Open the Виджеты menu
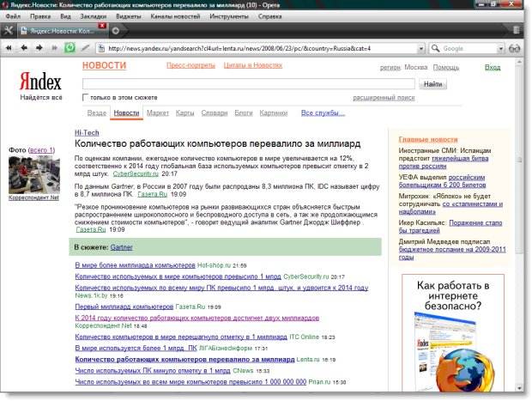Viewport: 532px width, 401px height. (128, 16)
